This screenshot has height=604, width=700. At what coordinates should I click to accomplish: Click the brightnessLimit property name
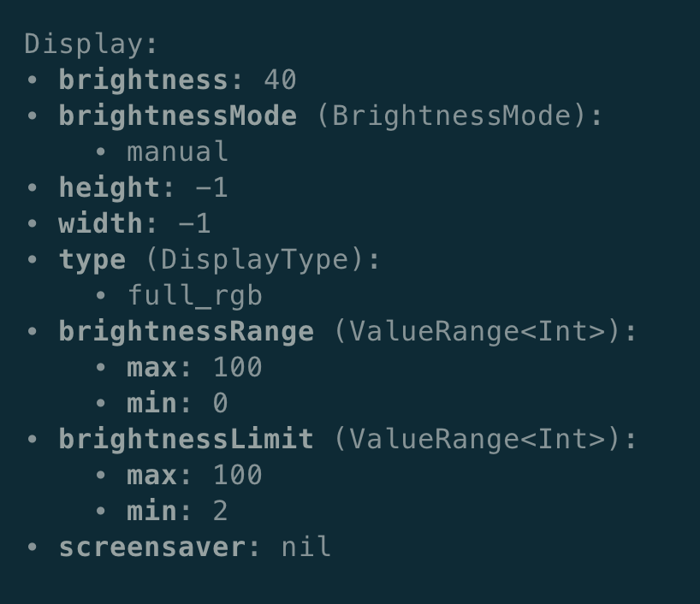186,439
